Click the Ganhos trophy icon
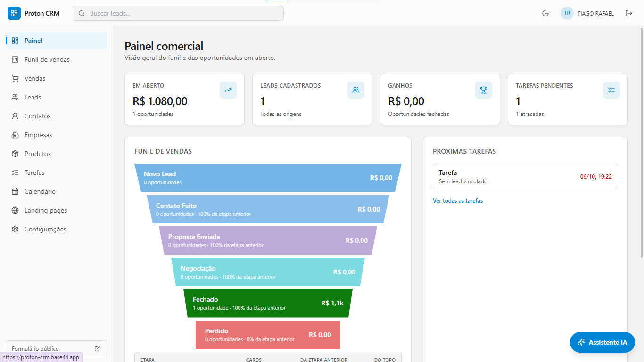 coord(484,90)
